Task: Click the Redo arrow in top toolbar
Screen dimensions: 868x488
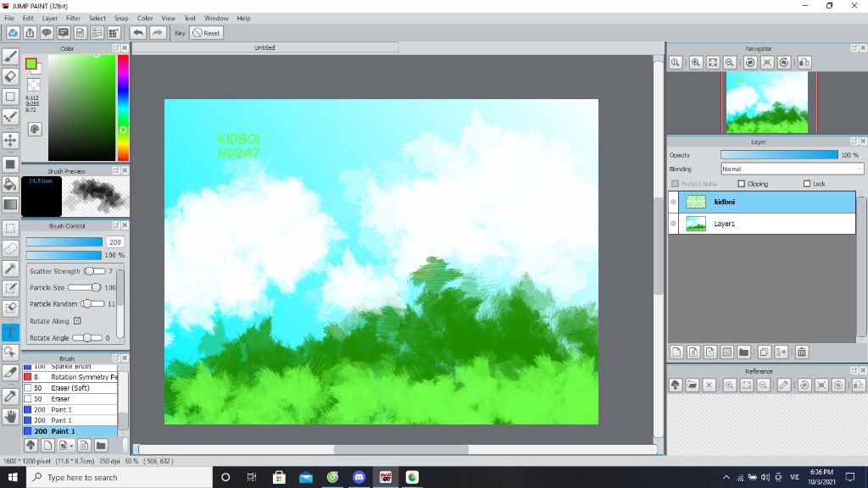Action: (157, 33)
